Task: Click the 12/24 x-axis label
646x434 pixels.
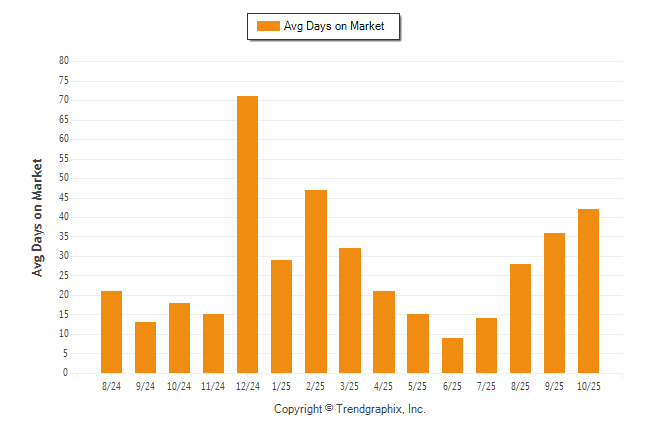Action: [x=247, y=385]
